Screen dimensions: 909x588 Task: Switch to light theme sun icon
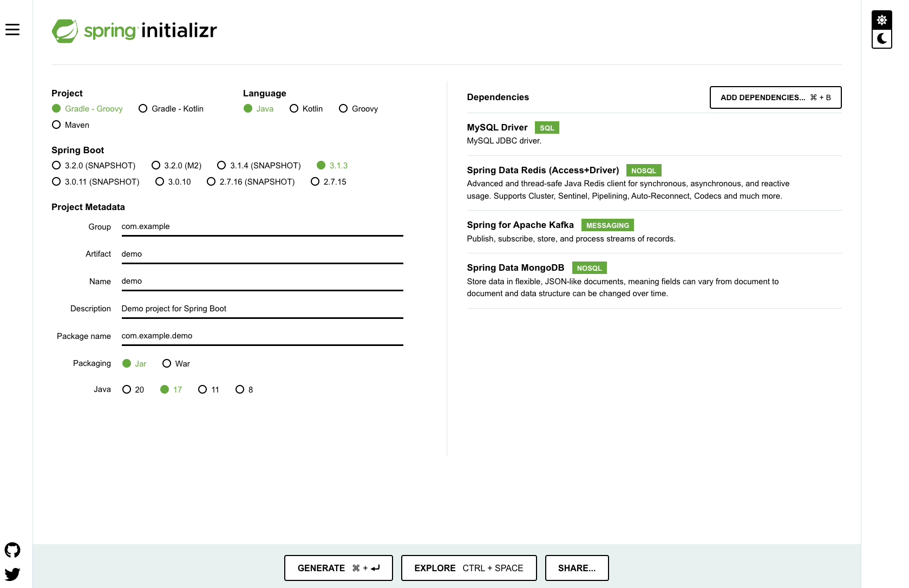pos(882,20)
